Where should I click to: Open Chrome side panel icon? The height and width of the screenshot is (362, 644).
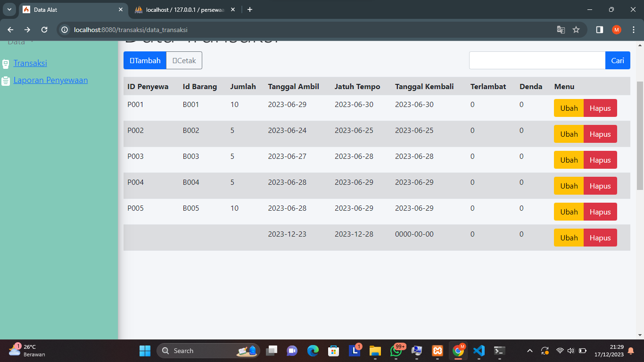tap(599, 30)
